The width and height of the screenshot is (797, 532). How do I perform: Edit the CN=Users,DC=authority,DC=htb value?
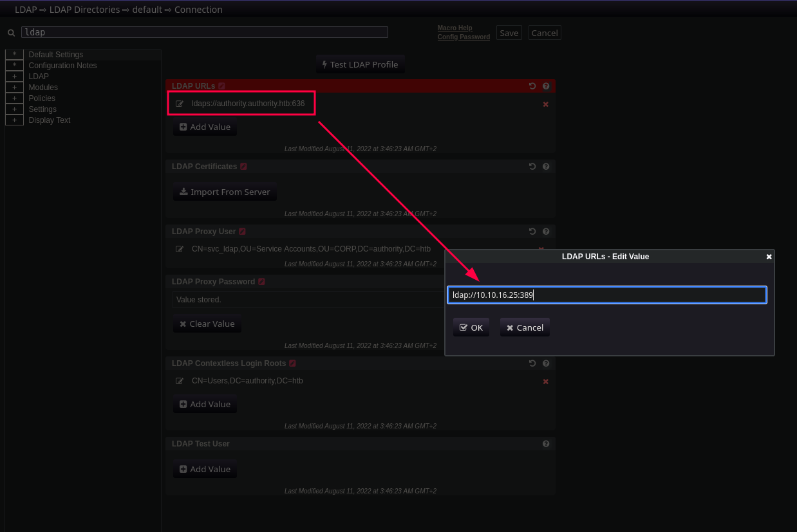click(180, 381)
